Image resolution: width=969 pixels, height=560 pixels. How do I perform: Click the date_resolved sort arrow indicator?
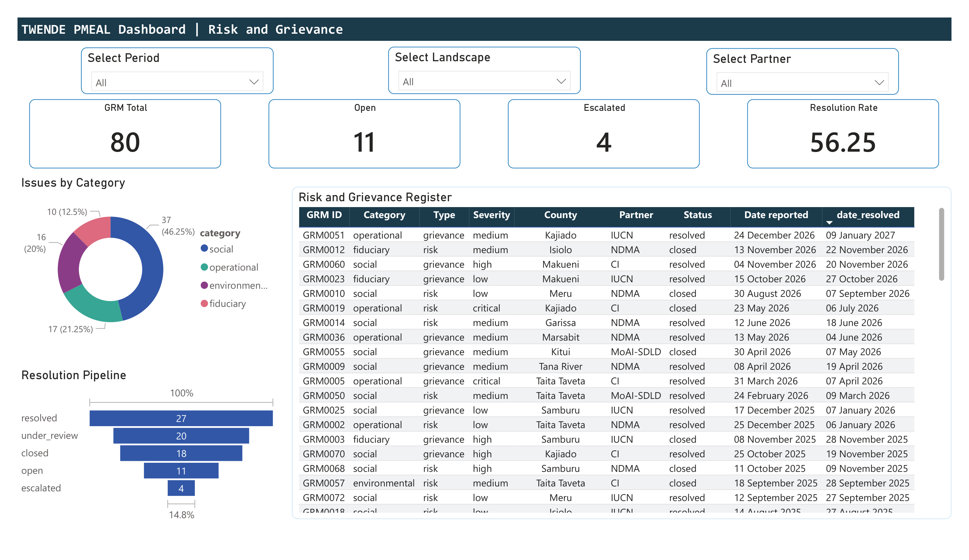[830, 223]
